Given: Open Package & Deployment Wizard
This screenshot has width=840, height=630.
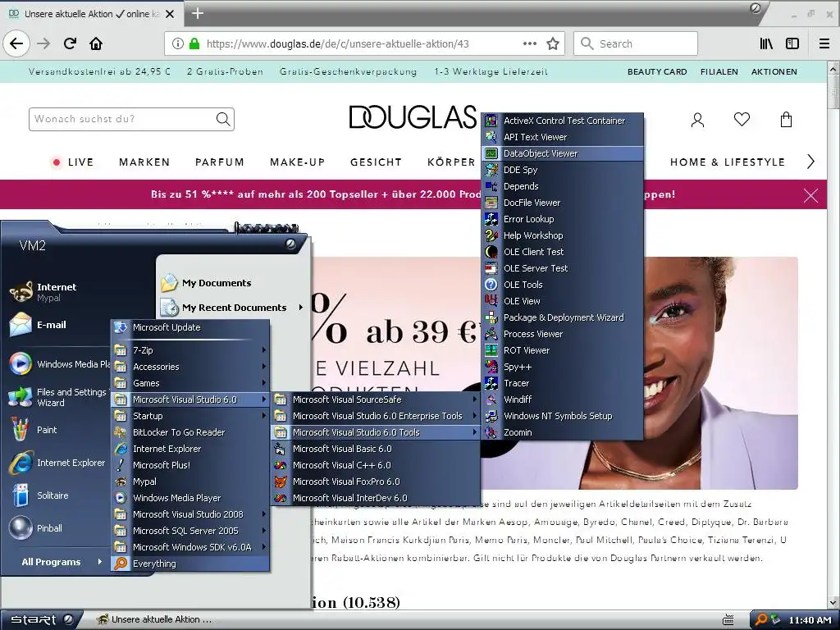Looking at the screenshot, I should pos(562,317).
